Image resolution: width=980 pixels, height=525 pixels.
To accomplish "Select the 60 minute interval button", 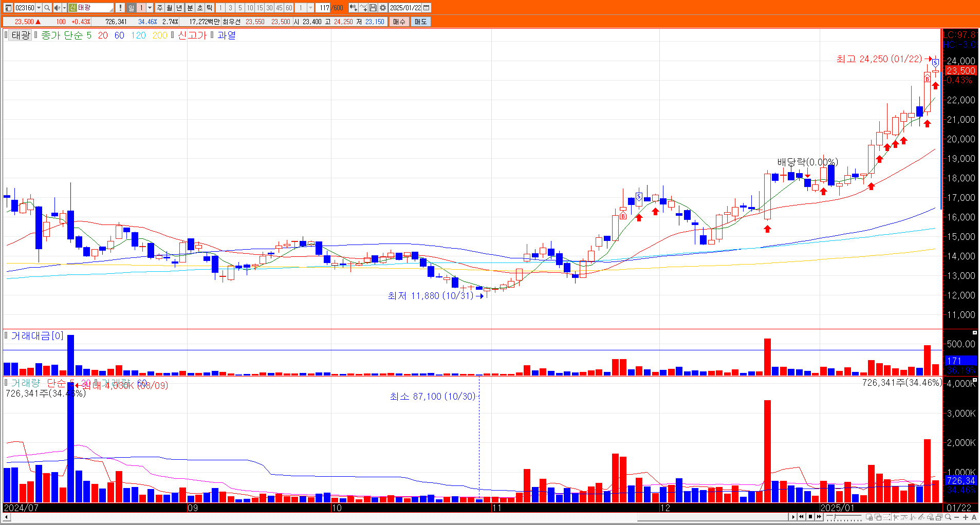I will [x=289, y=8].
